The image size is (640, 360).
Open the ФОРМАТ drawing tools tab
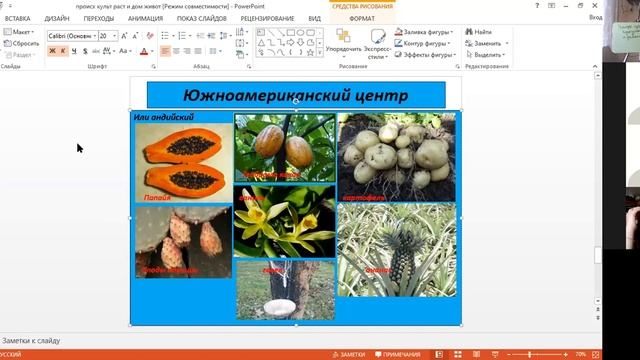(x=362, y=19)
